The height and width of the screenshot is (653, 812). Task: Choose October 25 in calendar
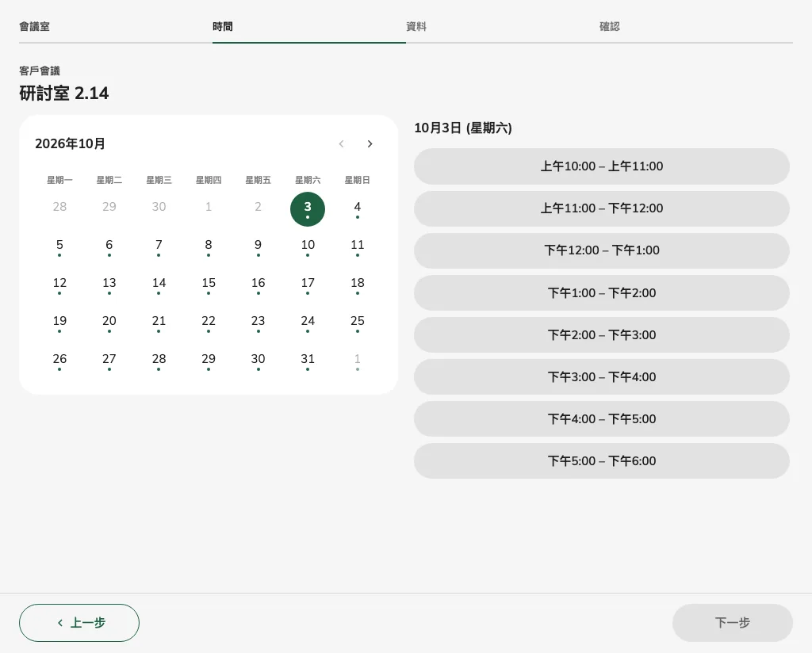pos(358,323)
